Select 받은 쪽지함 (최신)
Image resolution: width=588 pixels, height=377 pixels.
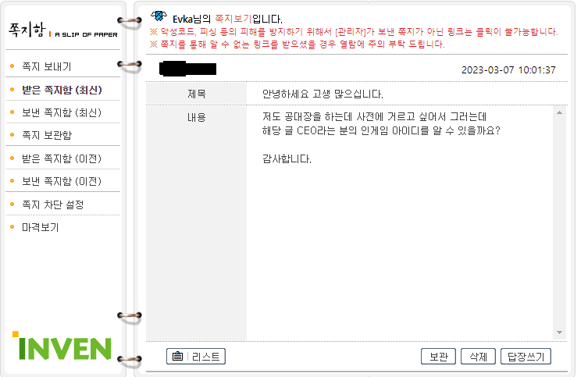coord(62,90)
